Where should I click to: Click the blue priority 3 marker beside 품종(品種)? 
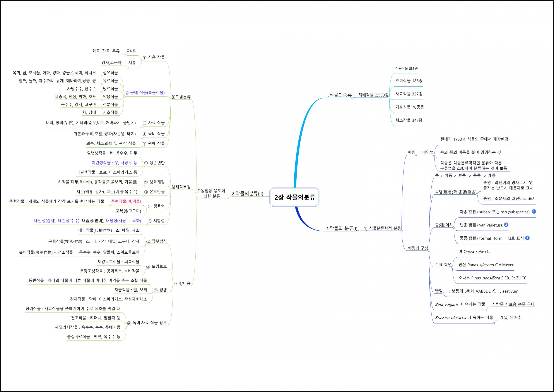(x=527, y=238)
